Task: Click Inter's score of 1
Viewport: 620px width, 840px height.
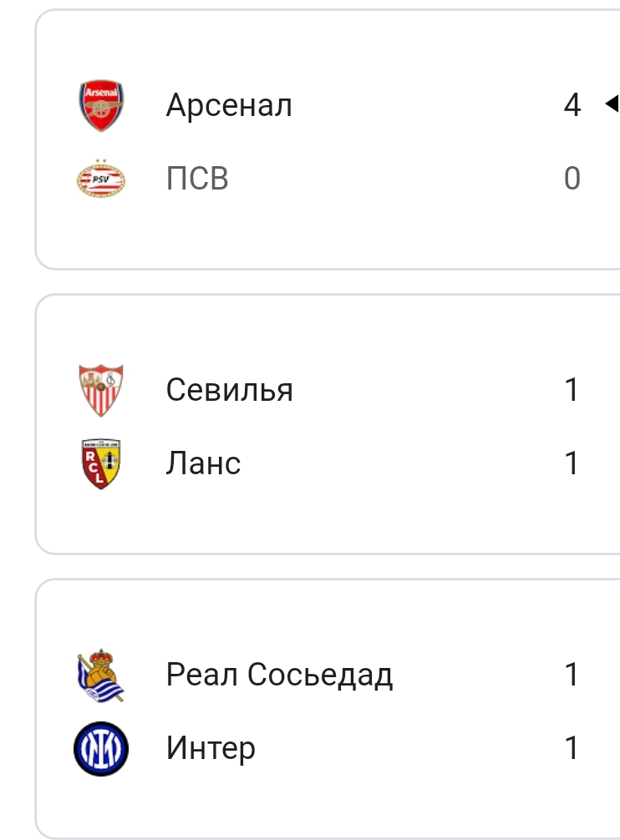Action: [572, 747]
